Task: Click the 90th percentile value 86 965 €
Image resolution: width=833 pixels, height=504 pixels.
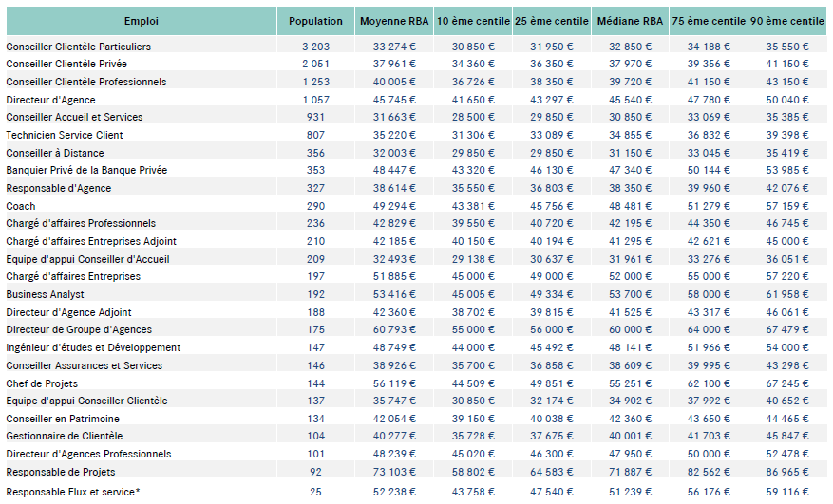Action: (x=787, y=472)
